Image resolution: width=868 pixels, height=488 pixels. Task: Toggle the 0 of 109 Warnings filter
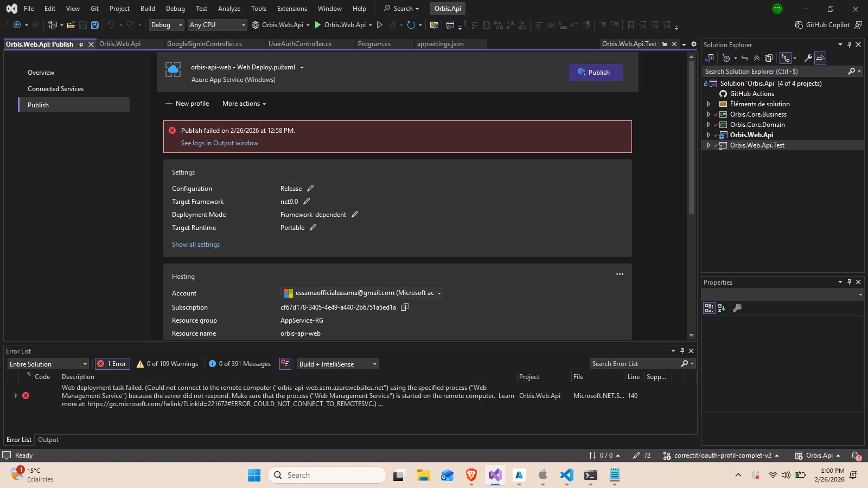click(167, 364)
